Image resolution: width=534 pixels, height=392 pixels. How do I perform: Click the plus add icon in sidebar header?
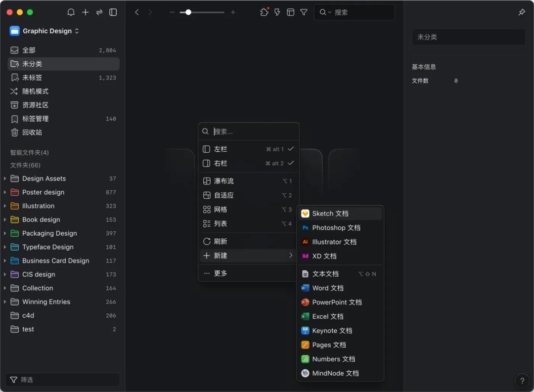pyautogui.click(x=85, y=12)
